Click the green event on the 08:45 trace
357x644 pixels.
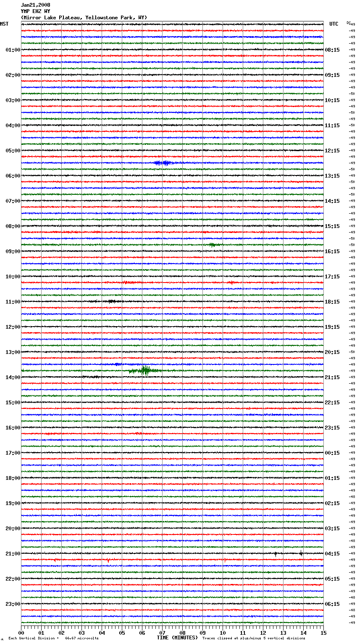213,245
